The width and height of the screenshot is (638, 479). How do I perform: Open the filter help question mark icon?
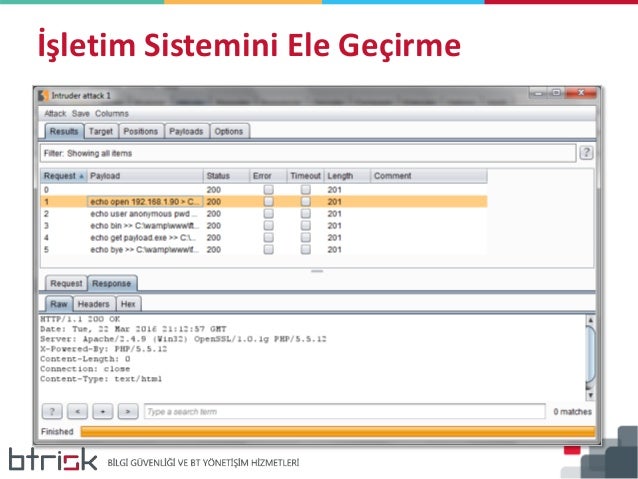(x=586, y=153)
